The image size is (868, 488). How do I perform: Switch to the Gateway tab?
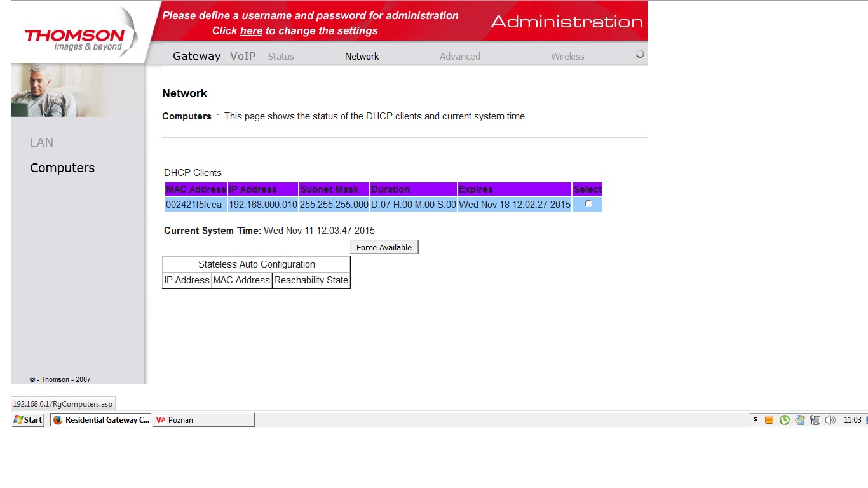(196, 56)
